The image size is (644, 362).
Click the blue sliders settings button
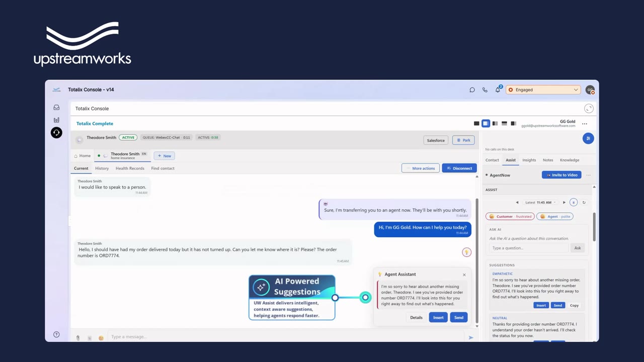click(x=588, y=138)
